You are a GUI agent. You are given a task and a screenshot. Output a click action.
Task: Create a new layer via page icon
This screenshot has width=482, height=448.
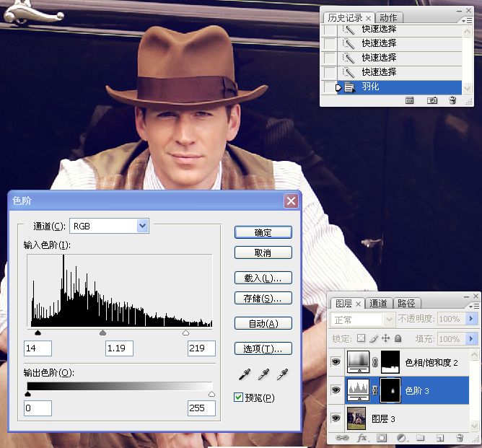click(440, 438)
